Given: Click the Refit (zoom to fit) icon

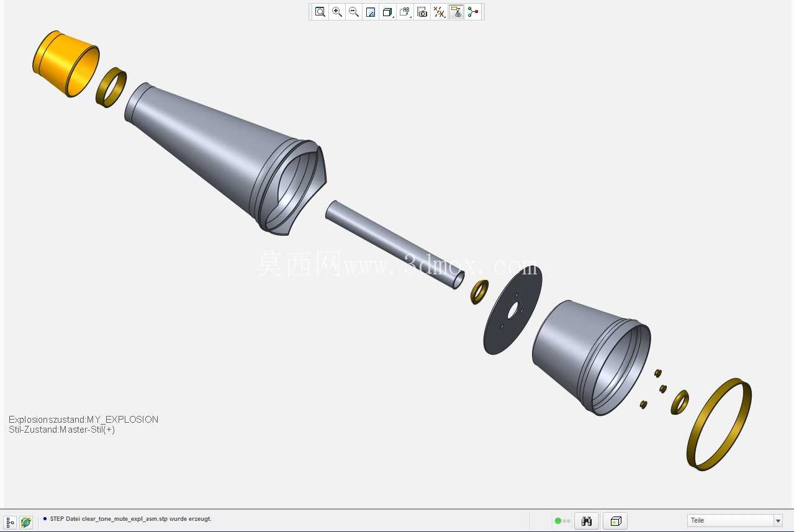Looking at the screenshot, I should click(x=320, y=12).
